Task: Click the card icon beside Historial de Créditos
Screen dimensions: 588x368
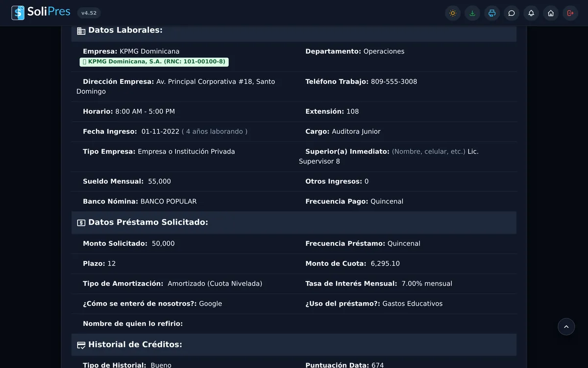Action: 81,345
